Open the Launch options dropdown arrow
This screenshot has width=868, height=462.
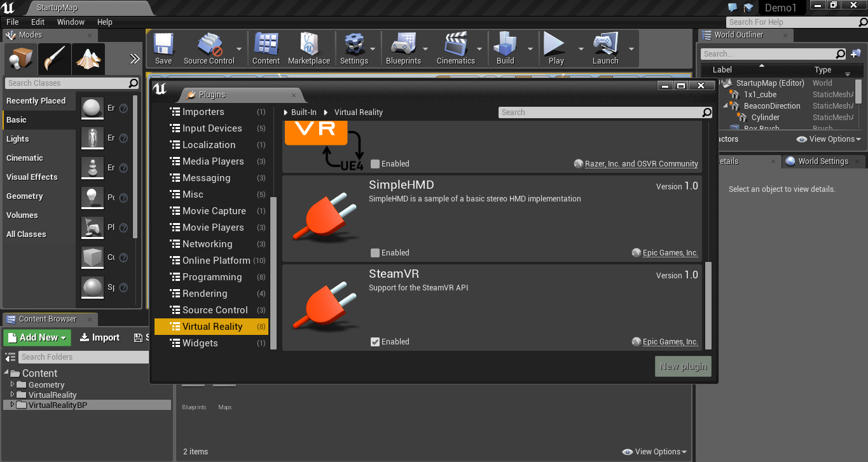[631, 49]
